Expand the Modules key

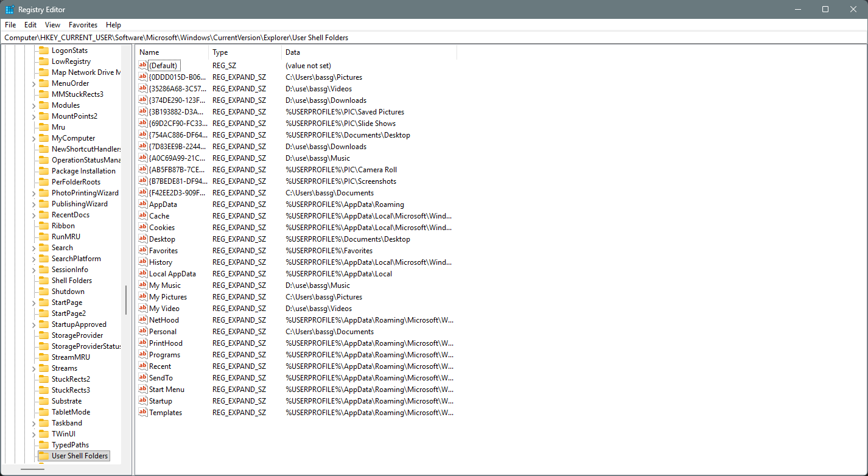click(x=33, y=105)
